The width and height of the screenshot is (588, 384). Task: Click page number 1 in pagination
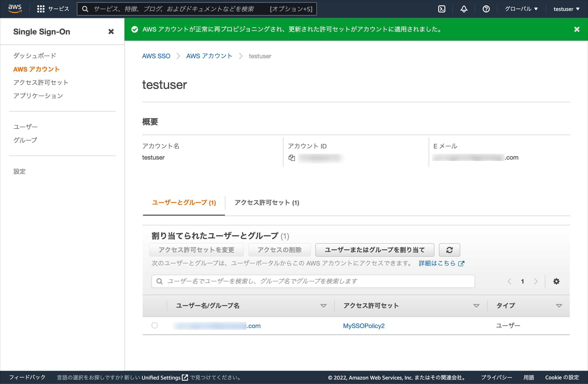click(x=522, y=281)
